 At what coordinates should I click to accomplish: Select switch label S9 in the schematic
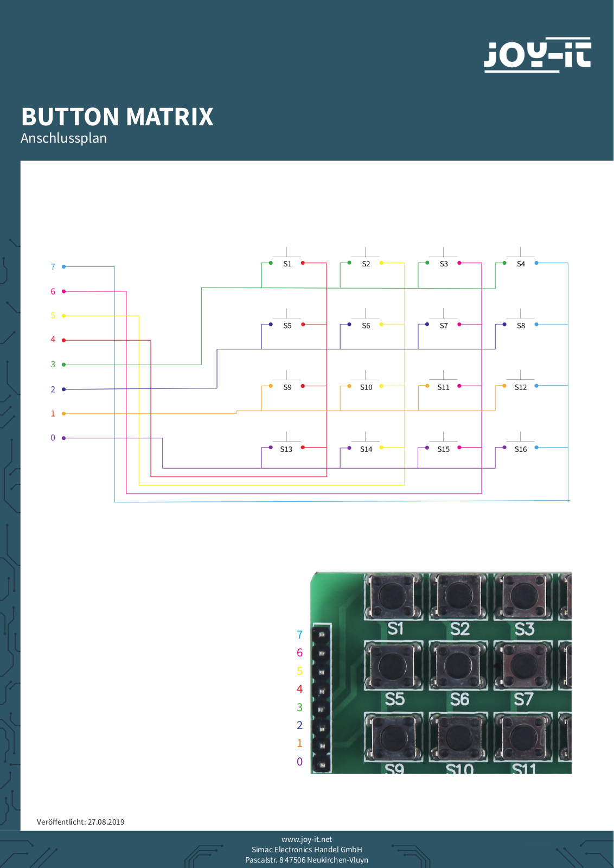(x=287, y=387)
